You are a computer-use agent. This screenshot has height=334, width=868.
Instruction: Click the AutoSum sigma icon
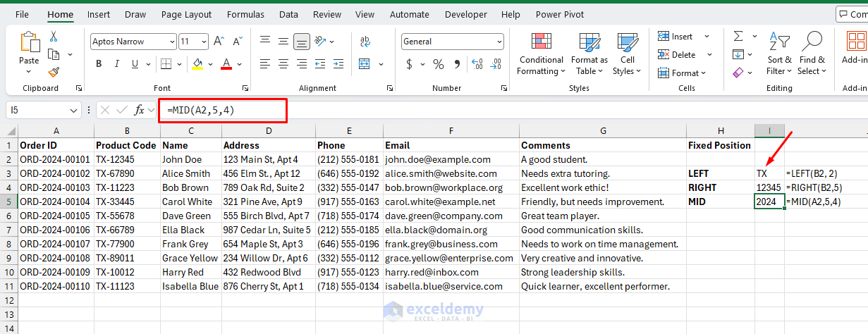pos(738,36)
